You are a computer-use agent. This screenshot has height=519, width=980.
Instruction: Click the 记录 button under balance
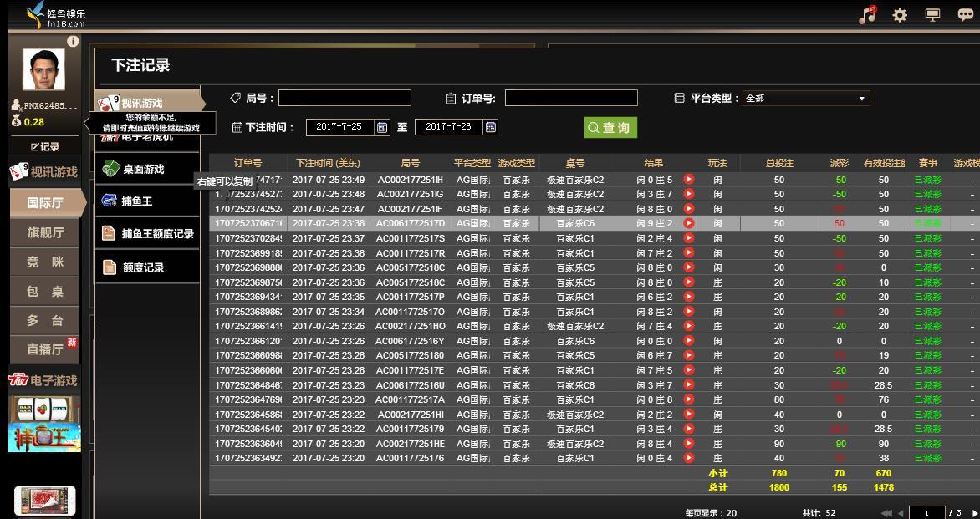pos(45,147)
